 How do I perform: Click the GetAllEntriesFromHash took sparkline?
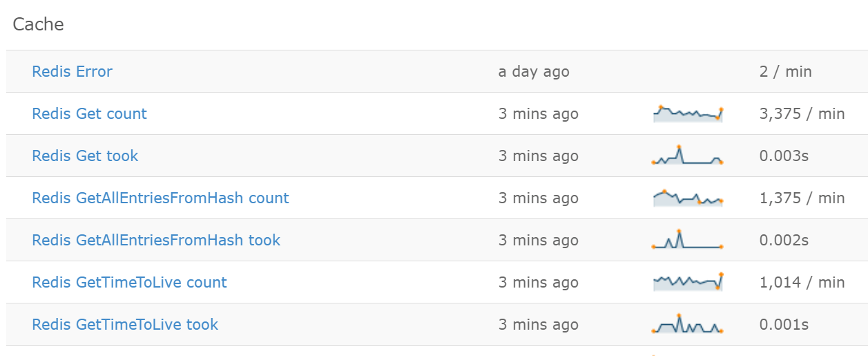(x=687, y=239)
